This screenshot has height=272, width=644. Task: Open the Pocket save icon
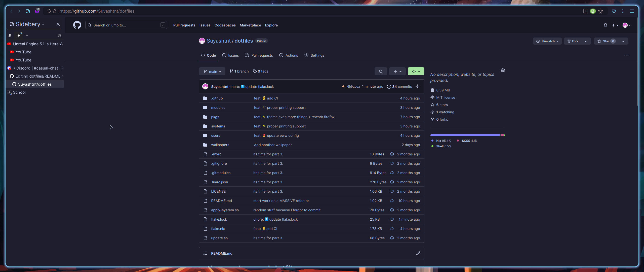point(614,11)
